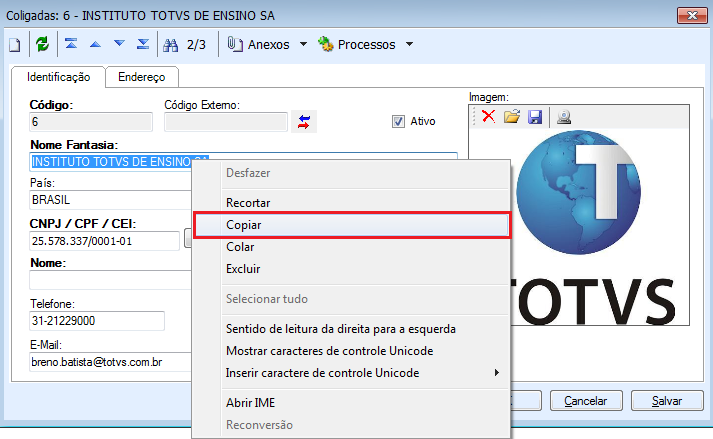Click the Salvar button
713x439 pixels.
[667, 401]
